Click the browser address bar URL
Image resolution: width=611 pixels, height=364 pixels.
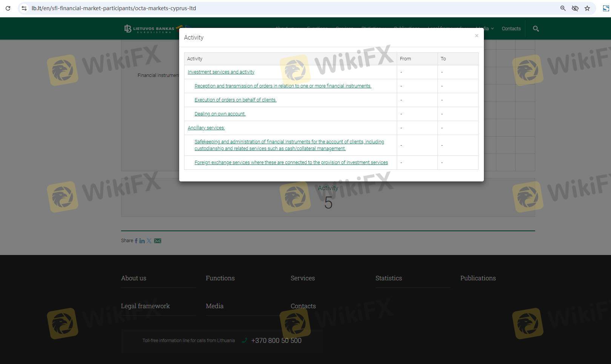114,8
